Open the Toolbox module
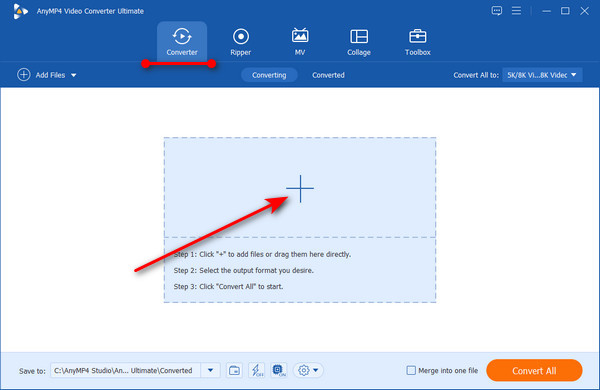This screenshot has width=600, height=390. point(417,42)
